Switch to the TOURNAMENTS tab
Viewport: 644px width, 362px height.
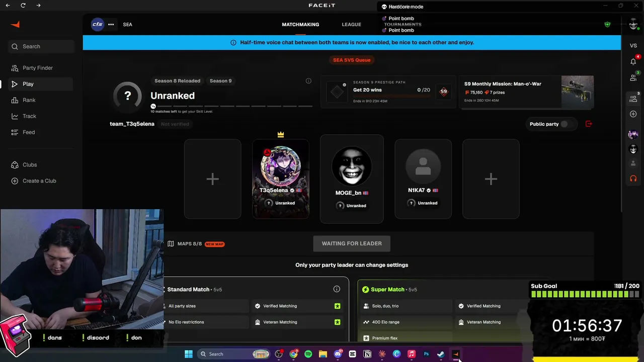tap(403, 25)
